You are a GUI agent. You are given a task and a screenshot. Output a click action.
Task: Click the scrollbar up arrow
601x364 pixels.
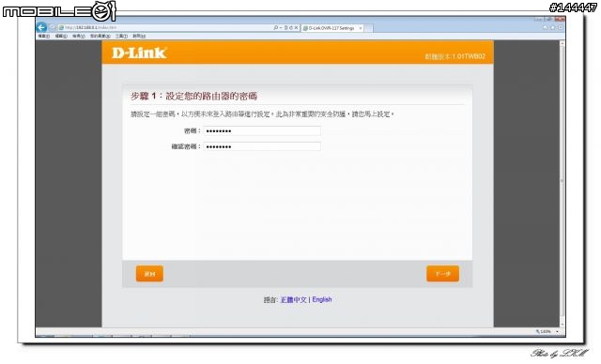tap(562, 43)
